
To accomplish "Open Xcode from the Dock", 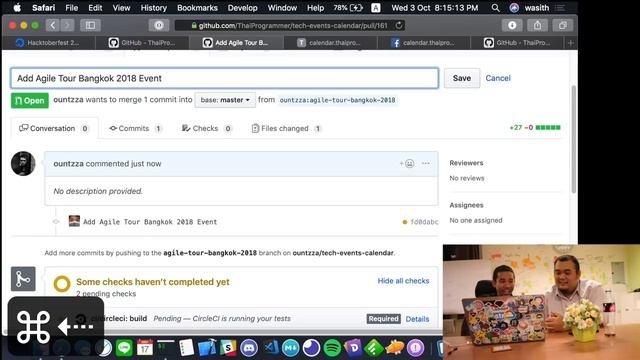I will tap(207, 348).
